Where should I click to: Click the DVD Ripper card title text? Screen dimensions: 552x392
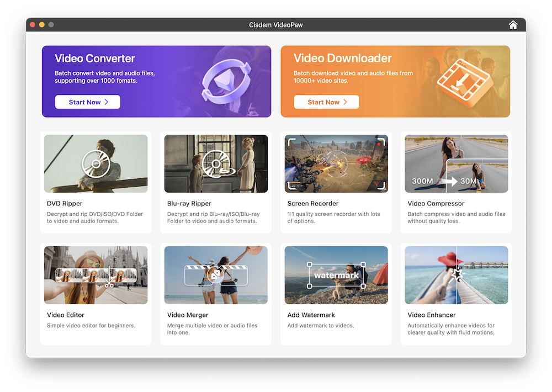(x=65, y=203)
